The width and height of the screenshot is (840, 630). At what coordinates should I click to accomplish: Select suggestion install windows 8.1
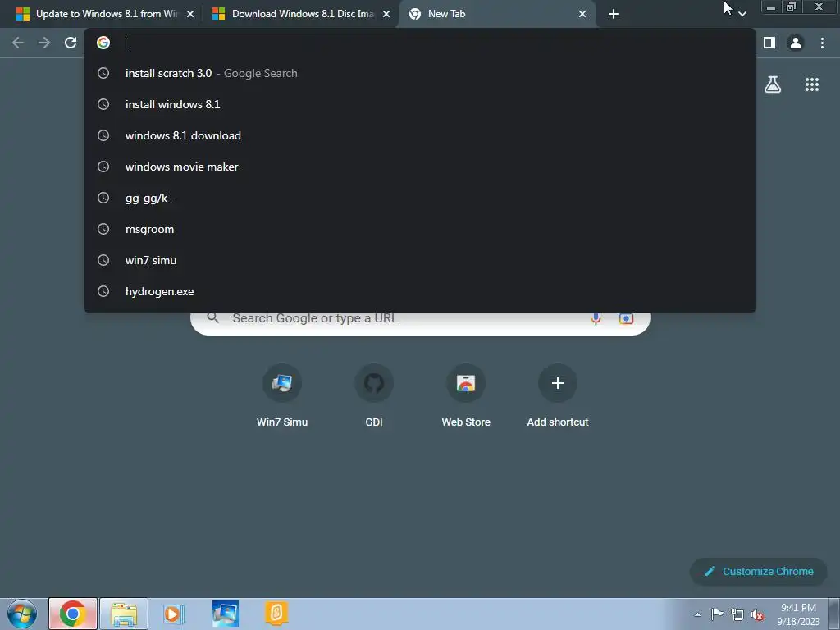click(x=420, y=104)
